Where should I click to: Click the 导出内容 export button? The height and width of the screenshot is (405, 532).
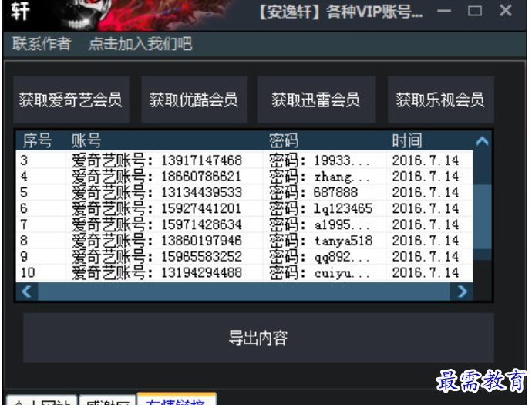point(258,338)
